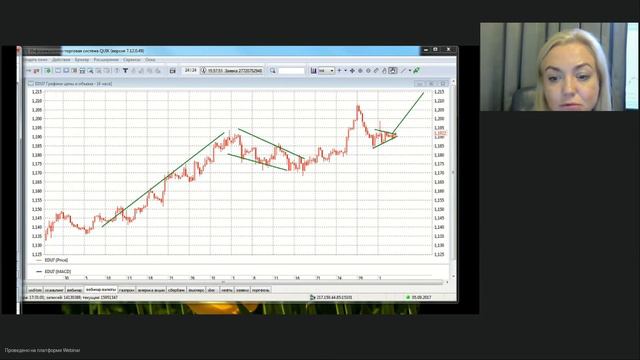Switch to the вебинар валюты tab

(101, 290)
